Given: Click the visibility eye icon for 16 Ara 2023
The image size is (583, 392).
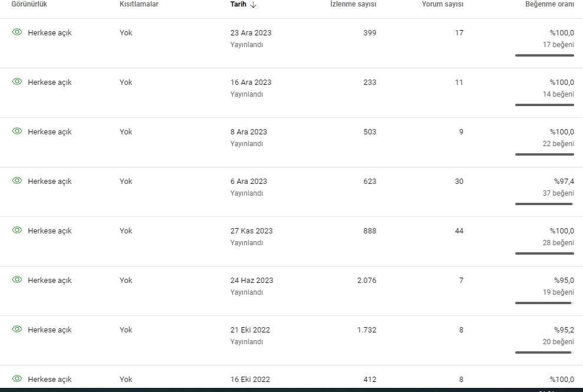Looking at the screenshot, I should pyautogui.click(x=17, y=82).
